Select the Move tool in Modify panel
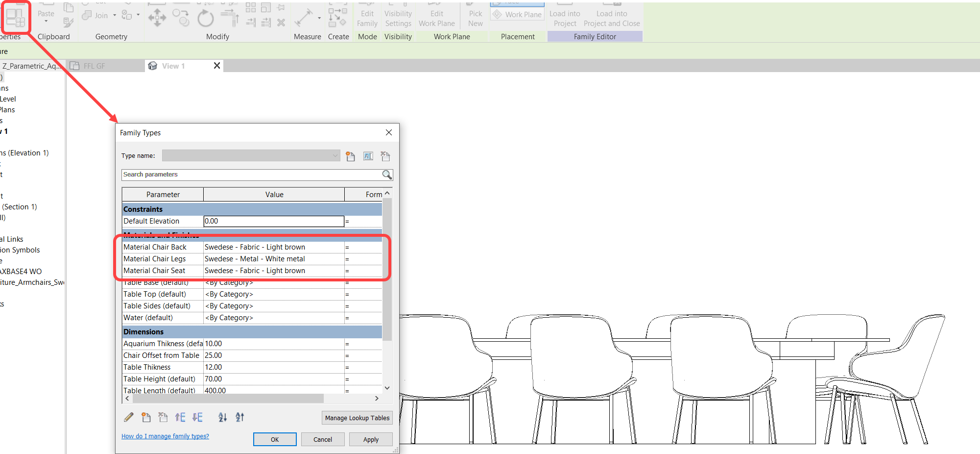 tap(157, 18)
